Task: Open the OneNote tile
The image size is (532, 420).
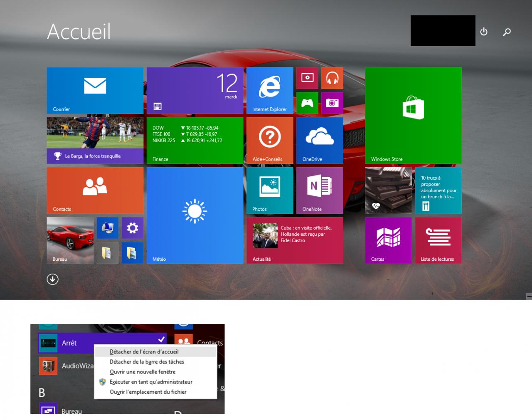Action: point(320,190)
